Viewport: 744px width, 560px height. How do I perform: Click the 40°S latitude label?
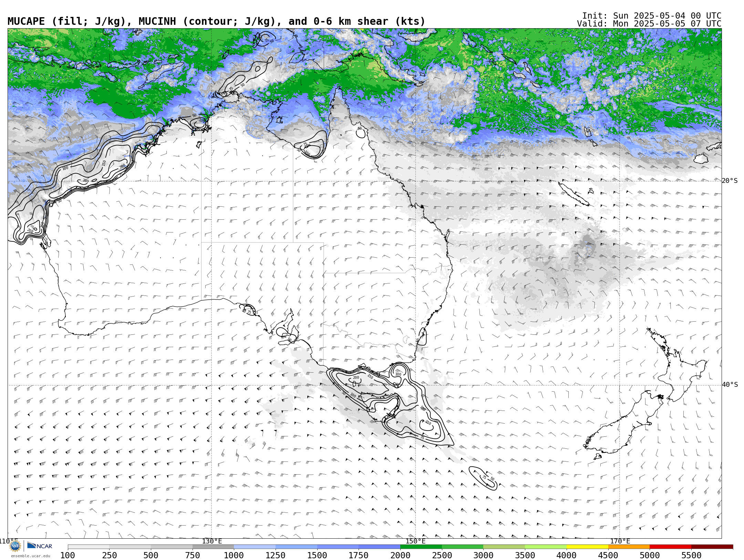(x=730, y=385)
